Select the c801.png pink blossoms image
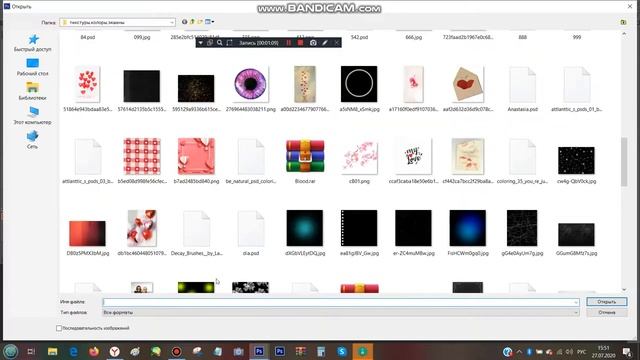The width and height of the screenshot is (640, 360). click(x=359, y=158)
